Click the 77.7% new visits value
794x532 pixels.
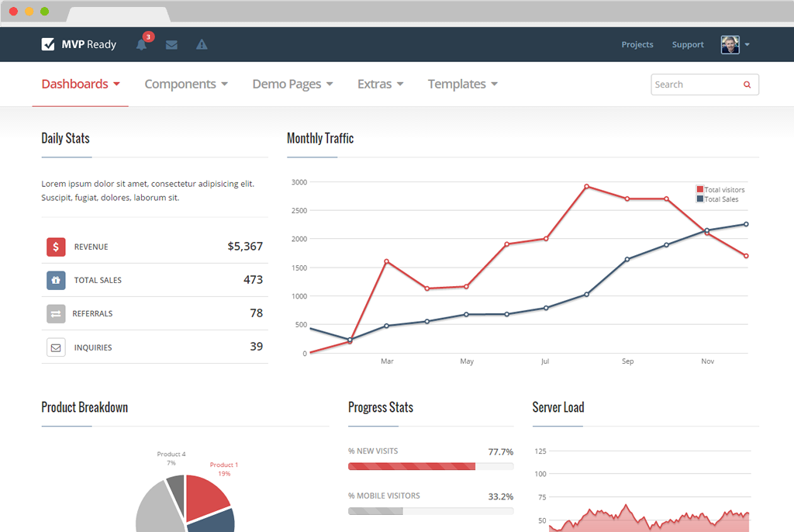click(x=500, y=451)
